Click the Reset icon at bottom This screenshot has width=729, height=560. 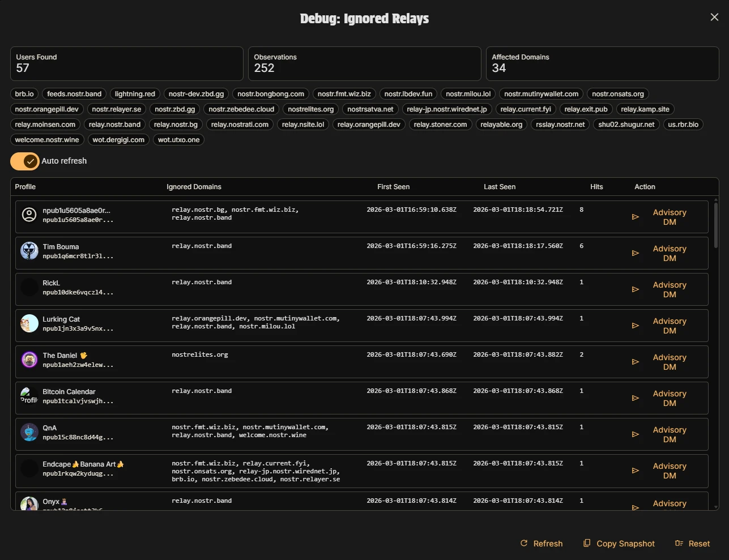coord(679,544)
